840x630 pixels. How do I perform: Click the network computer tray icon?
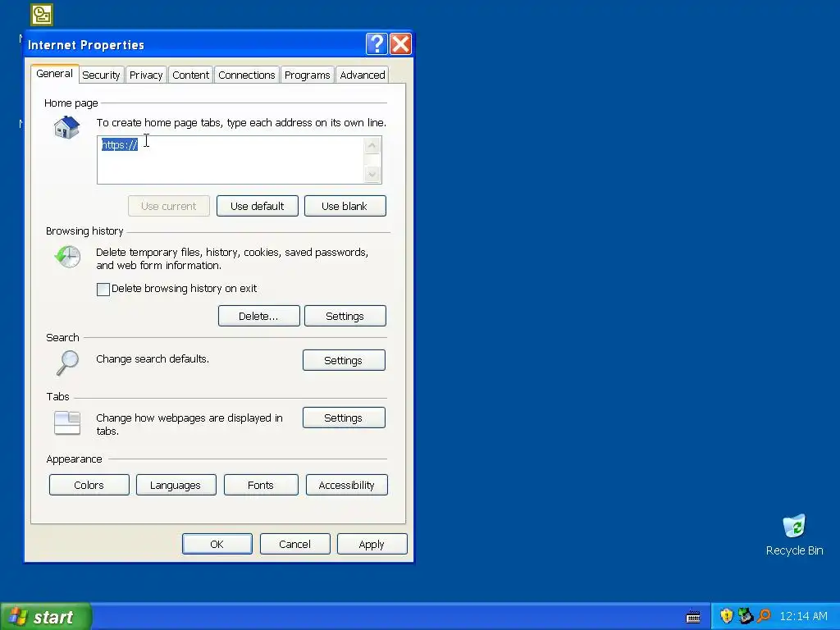[x=745, y=615]
